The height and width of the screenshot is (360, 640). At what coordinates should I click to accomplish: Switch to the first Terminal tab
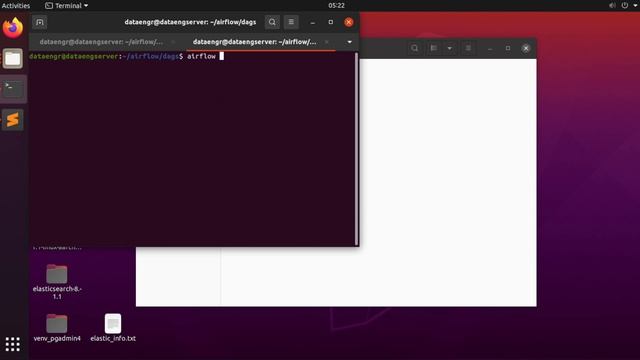(x=101, y=42)
